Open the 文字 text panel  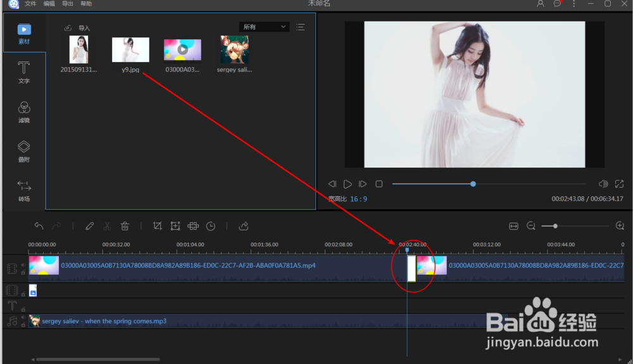(24, 72)
